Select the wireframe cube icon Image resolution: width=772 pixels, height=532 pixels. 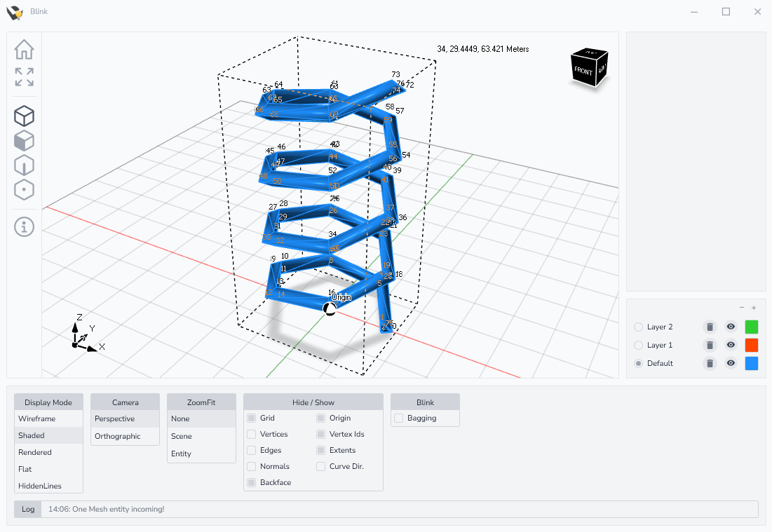pos(24,116)
